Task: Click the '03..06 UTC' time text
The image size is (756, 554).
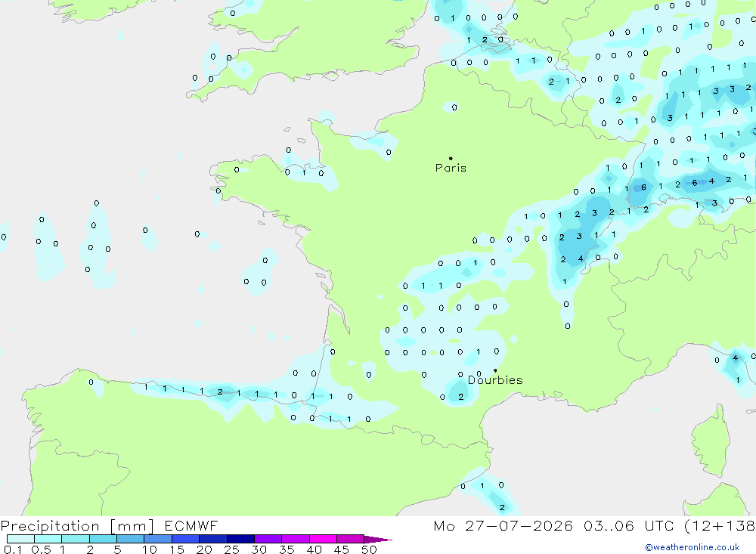Action: [629, 525]
